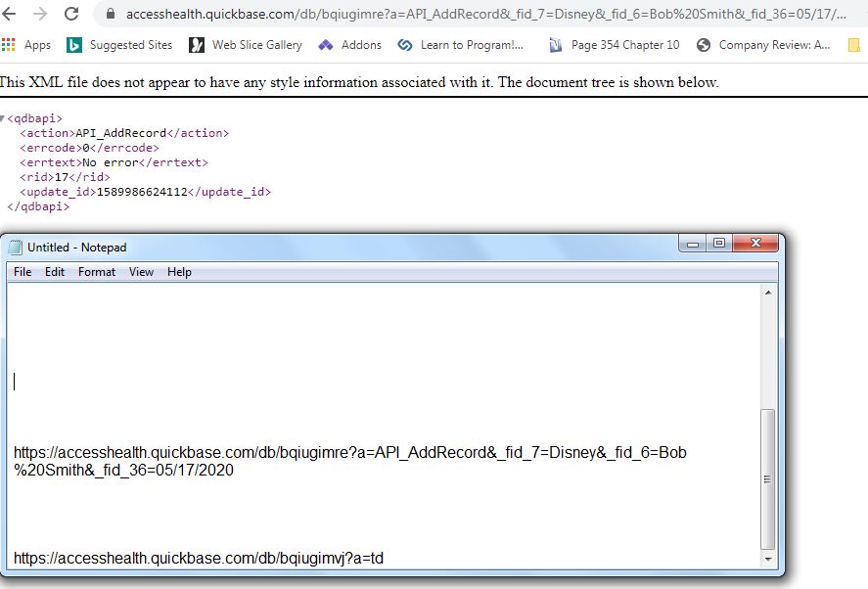Image resolution: width=868 pixels, height=589 pixels.
Task: Open the Learn to Program bookmark icon
Action: pyautogui.click(x=405, y=45)
